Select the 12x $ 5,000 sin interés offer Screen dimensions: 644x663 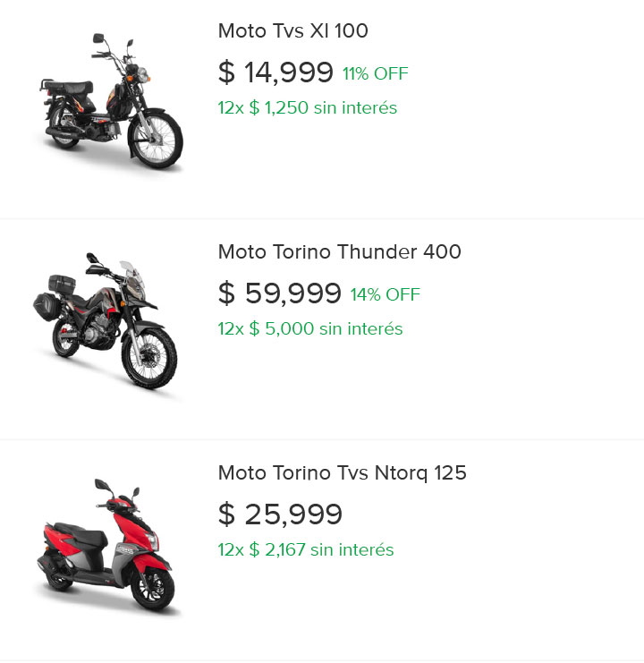tap(309, 329)
